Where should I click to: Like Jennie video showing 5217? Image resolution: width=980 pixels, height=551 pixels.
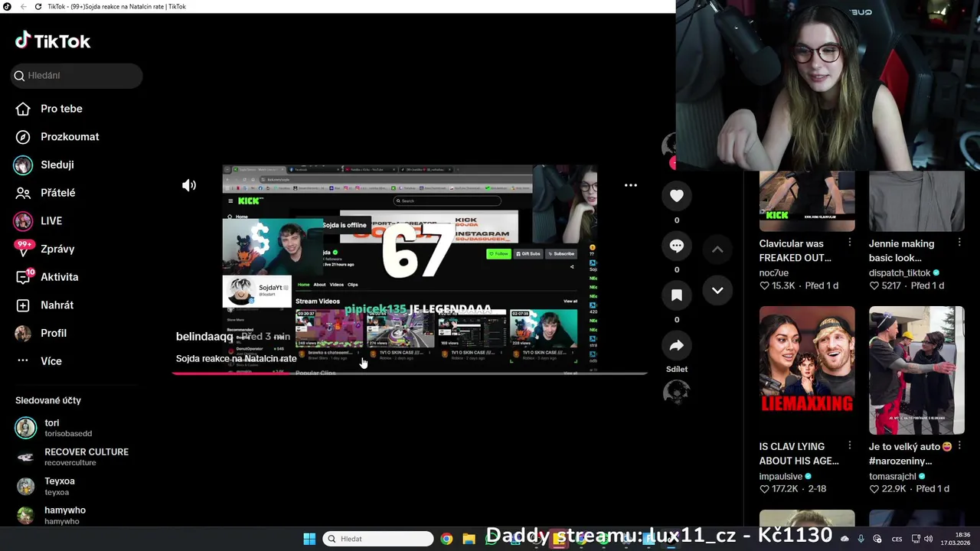pyautogui.click(x=874, y=285)
